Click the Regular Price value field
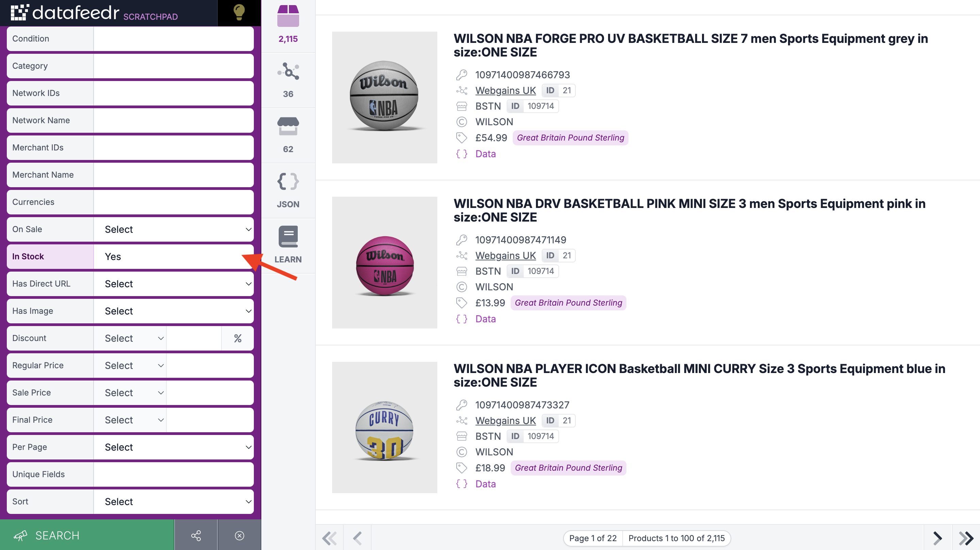 tap(210, 366)
